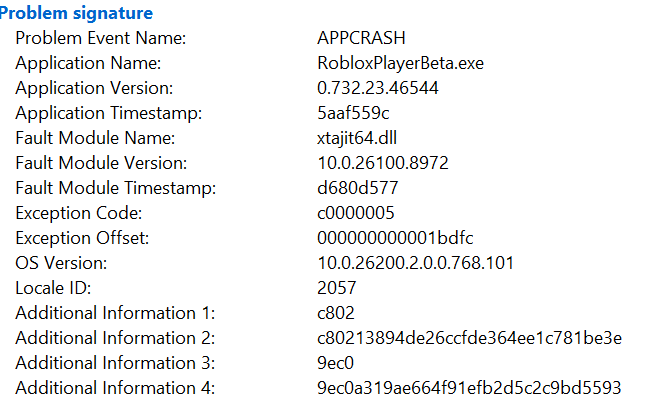Select the Locale ID value 2057
Viewport: 657px width, 411px height.
pyautogui.click(x=336, y=288)
